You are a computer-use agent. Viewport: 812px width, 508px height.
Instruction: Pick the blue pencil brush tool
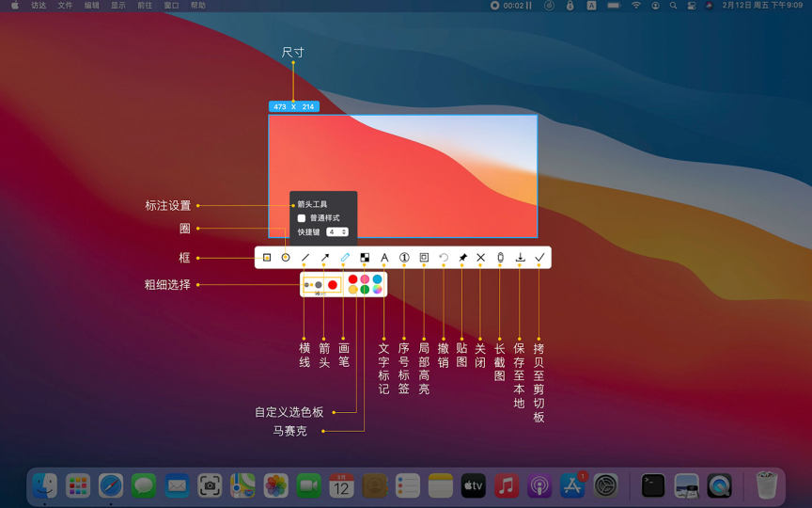point(345,257)
